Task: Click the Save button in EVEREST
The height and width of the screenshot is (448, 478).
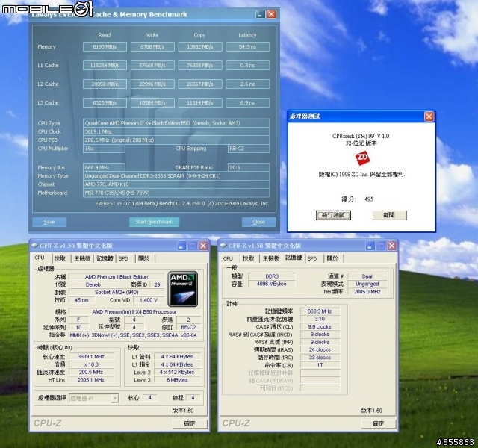Action: [x=49, y=222]
